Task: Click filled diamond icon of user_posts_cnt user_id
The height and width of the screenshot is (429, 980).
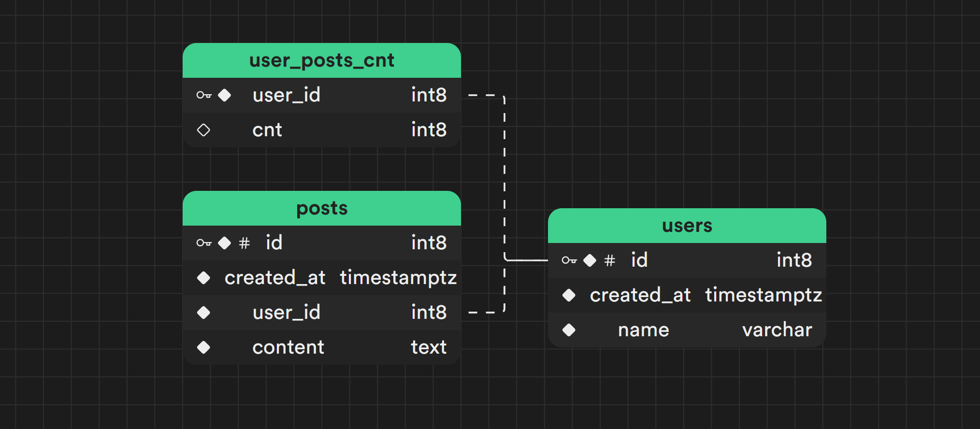Action: (224, 95)
